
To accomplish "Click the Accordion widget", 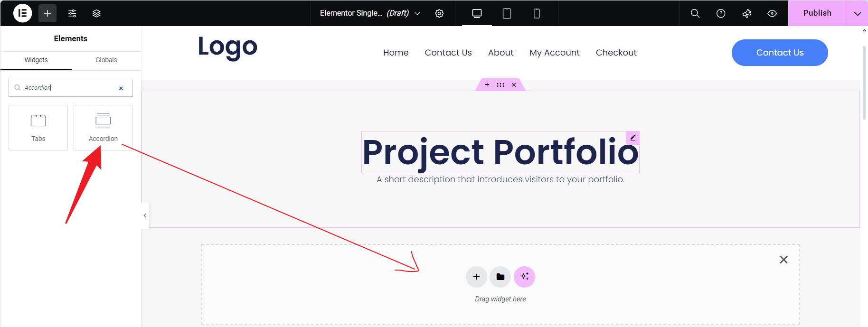I will (x=103, y=127).
